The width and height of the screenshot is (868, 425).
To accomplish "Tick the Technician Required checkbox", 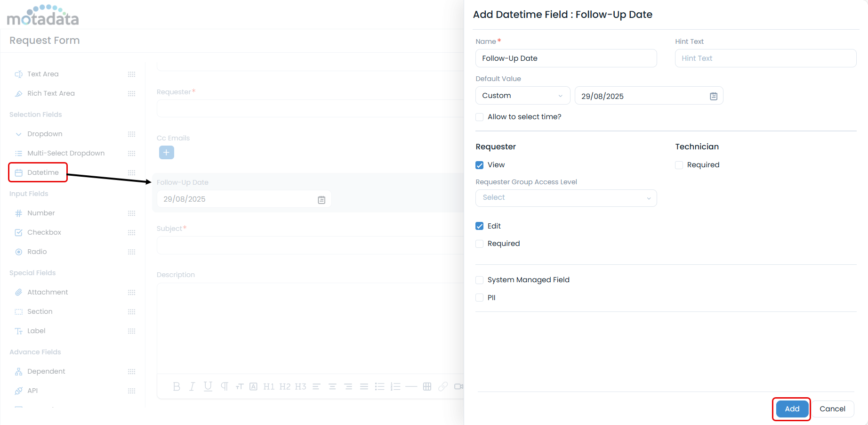I will pyautogui.click(x=679, y=165).
